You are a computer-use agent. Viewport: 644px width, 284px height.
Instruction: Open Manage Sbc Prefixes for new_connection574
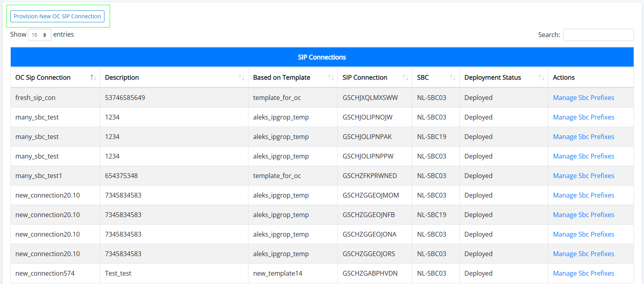pos(583,273)
